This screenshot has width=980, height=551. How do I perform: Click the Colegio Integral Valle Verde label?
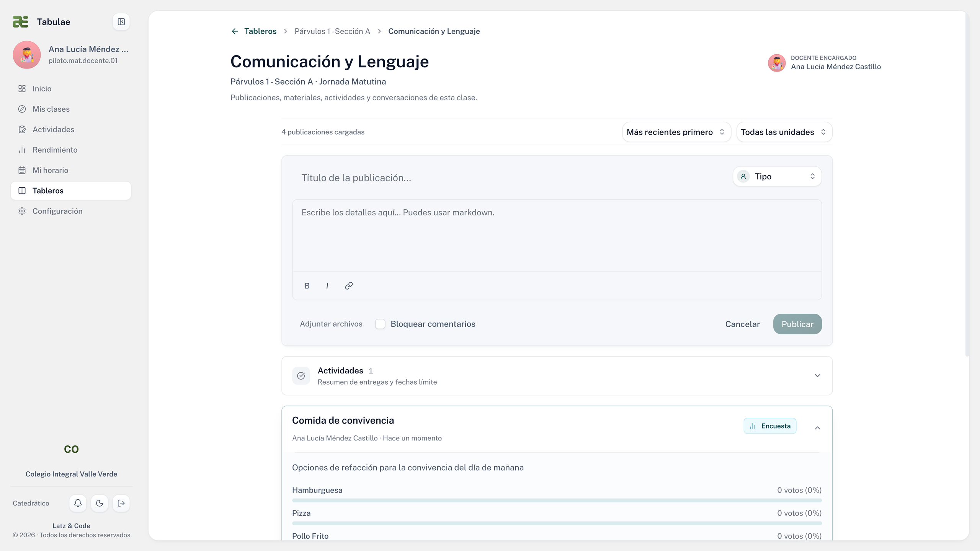[71, 474]
